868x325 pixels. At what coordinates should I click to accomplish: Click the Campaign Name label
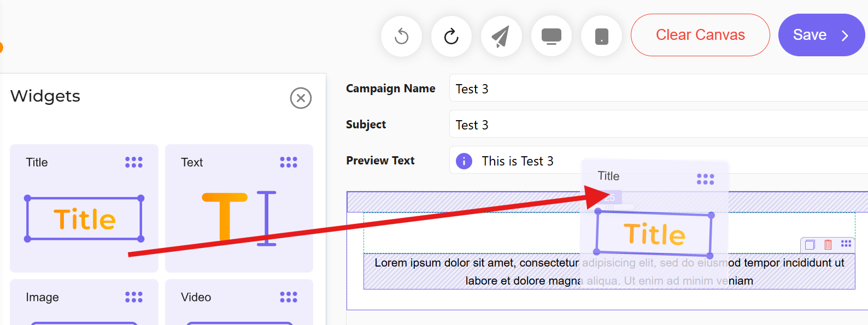[x=390, y=88]
